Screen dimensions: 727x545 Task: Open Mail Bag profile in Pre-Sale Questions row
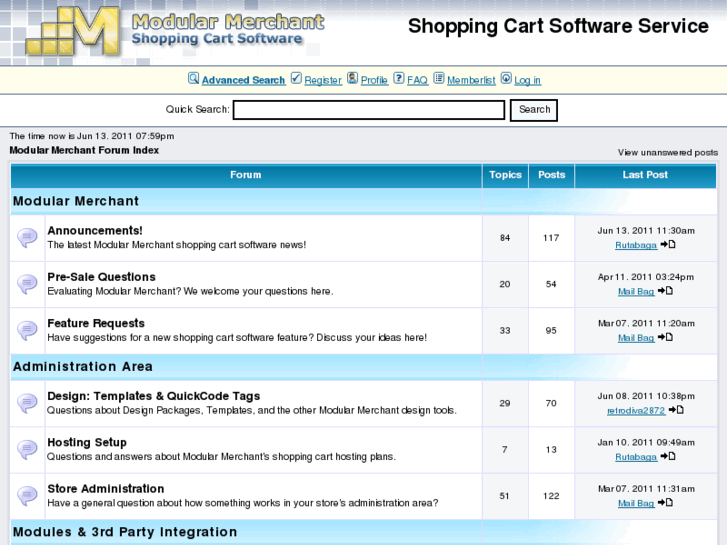point(636,291)
